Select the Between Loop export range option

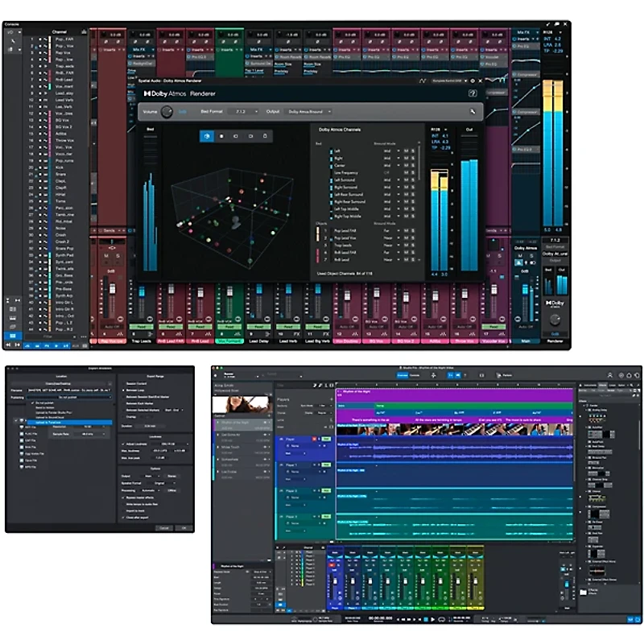pos(123,390)
